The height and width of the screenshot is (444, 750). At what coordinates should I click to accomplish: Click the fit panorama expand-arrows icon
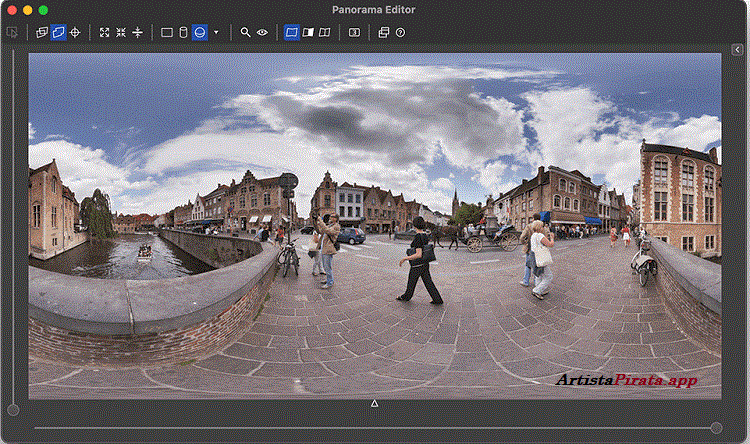click(104, 32)
